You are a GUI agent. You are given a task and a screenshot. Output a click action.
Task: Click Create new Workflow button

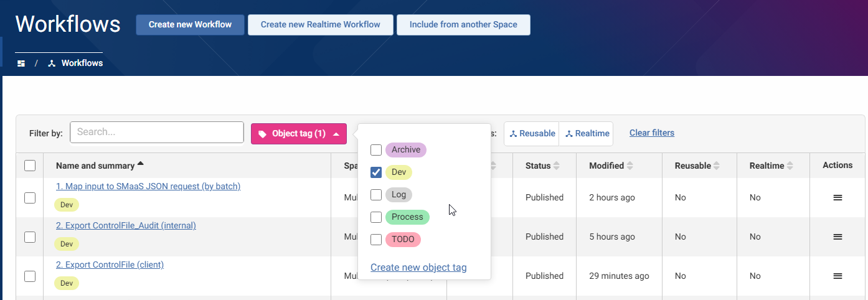tap(190, 25)
